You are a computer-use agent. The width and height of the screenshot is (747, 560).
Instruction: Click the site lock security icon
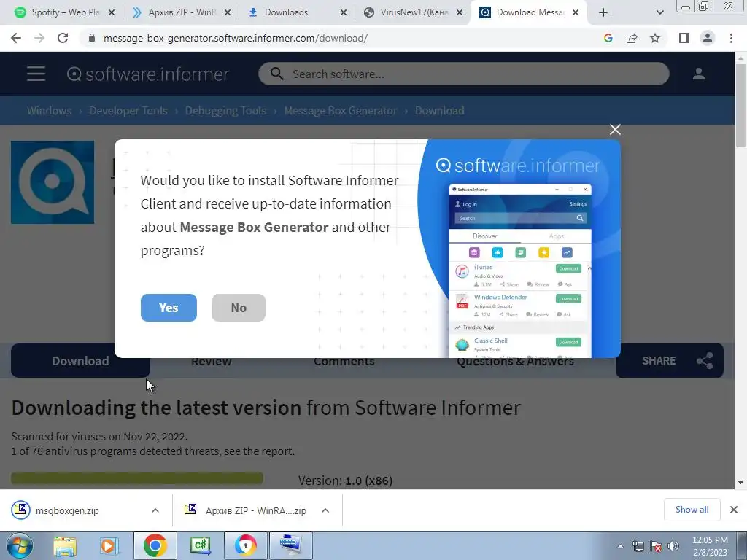click(91, 38)
